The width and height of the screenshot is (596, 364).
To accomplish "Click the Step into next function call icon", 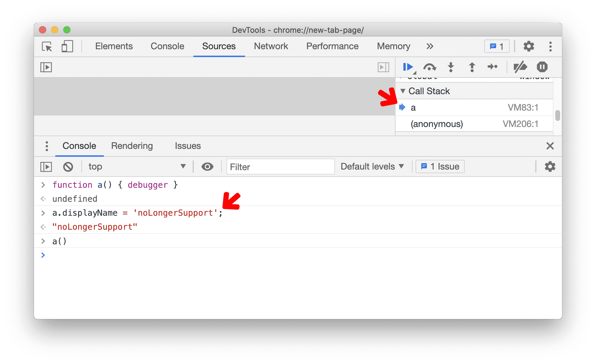I will pyautogui.click(x=449, y=67).
